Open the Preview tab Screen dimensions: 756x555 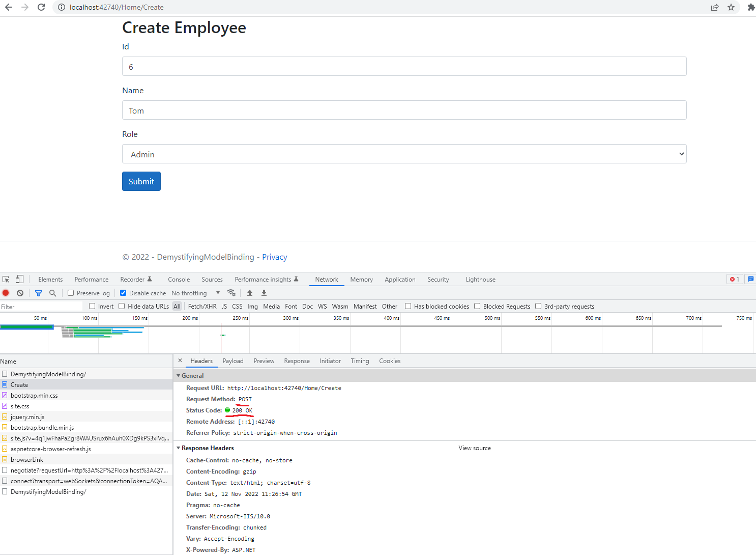264,360
